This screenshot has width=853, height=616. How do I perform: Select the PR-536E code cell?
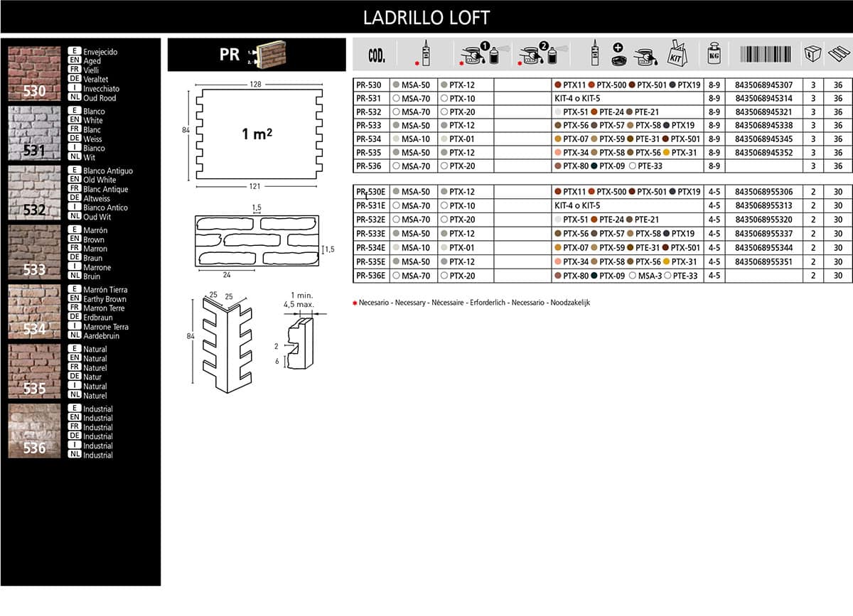[x=370, y=276]
